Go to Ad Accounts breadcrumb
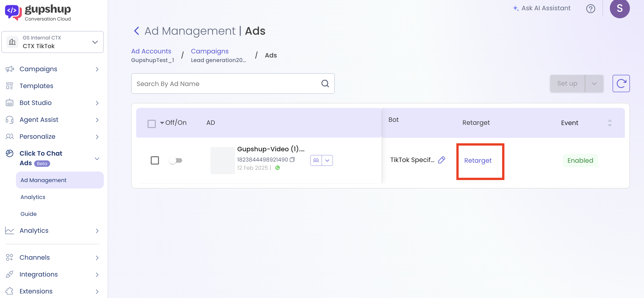The width and height of the screenshot is (644, 298). click(x=151, y=51)
